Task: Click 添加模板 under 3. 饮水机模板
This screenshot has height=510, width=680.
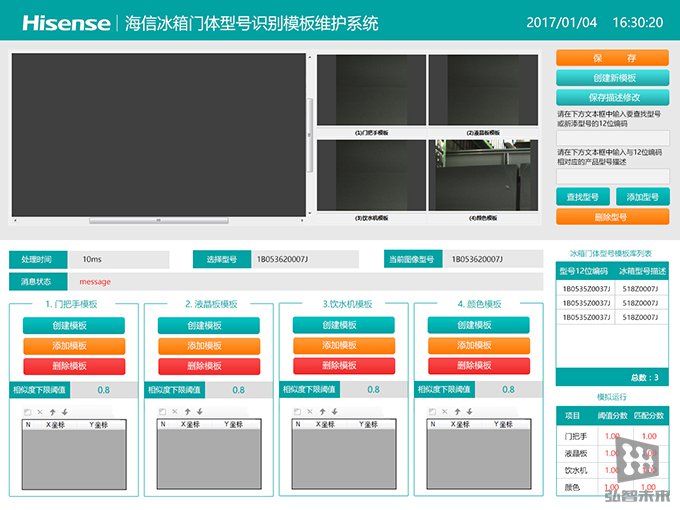Action: point(343,345)
